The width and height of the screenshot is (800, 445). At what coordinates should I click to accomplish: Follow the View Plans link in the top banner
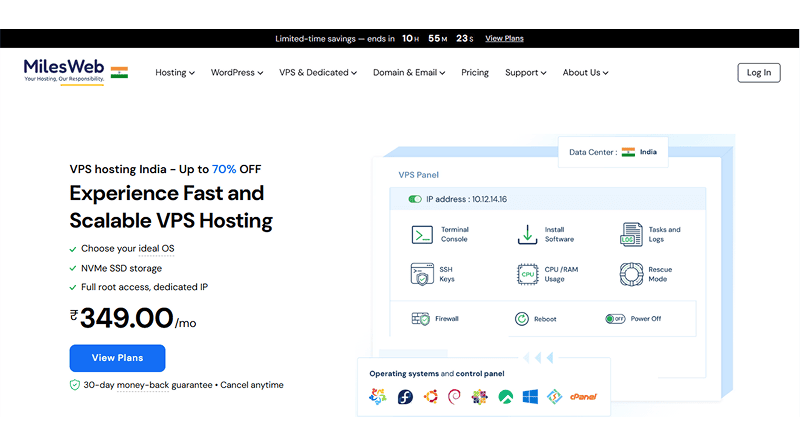click(504, 38)
